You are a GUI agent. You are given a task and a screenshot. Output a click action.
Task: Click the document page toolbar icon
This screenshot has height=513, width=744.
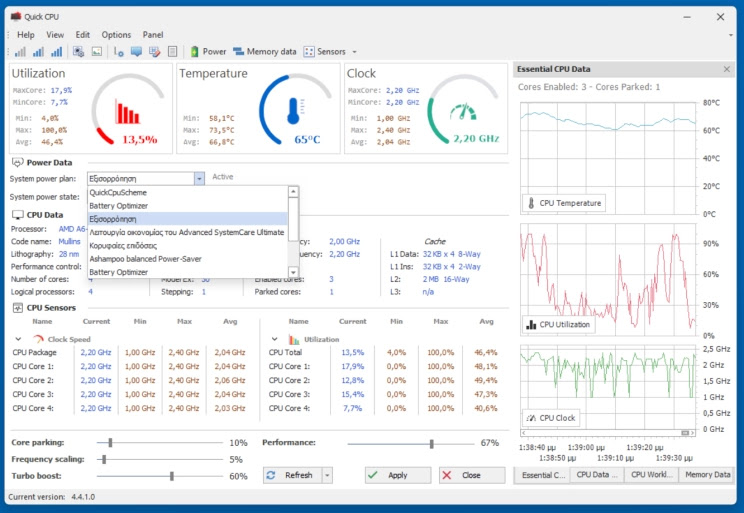(x=173, y=52)
